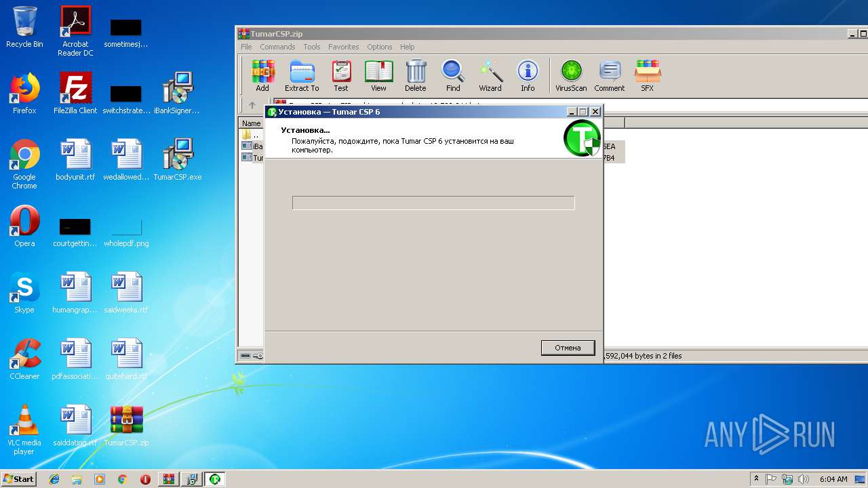Open the Wizard wand icon
The width and height of the screenshot is (868, 488).
[x=490, y=75]
